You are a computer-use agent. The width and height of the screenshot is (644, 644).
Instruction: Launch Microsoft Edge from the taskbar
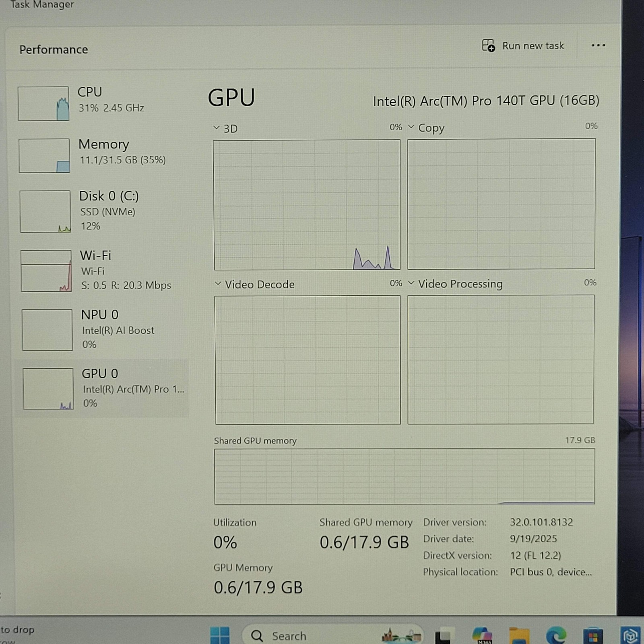click(x=556, y=636)
